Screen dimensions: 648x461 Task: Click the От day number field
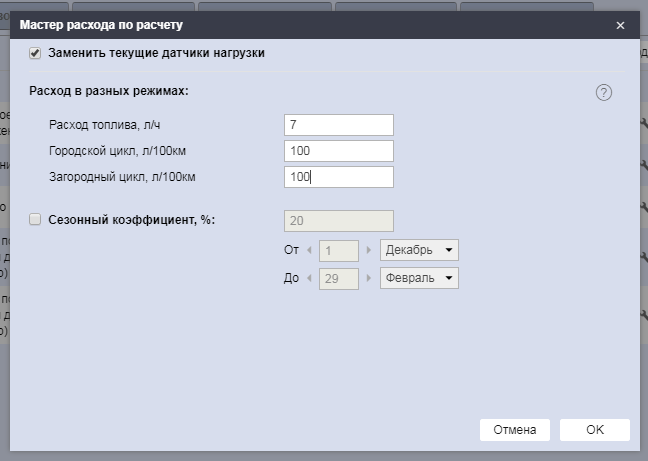(x=339, y=250)
